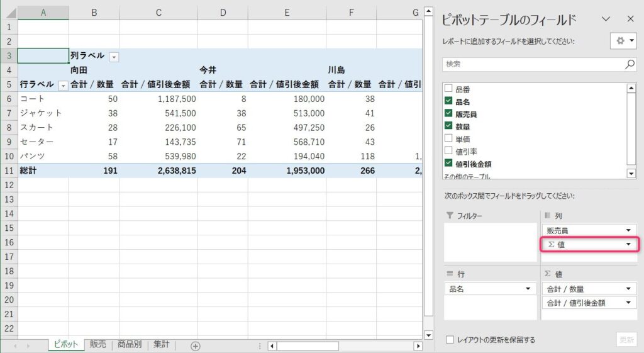644x353 pixels.
Task: Click the new sheet plus icon
Action: pos(196,345)
